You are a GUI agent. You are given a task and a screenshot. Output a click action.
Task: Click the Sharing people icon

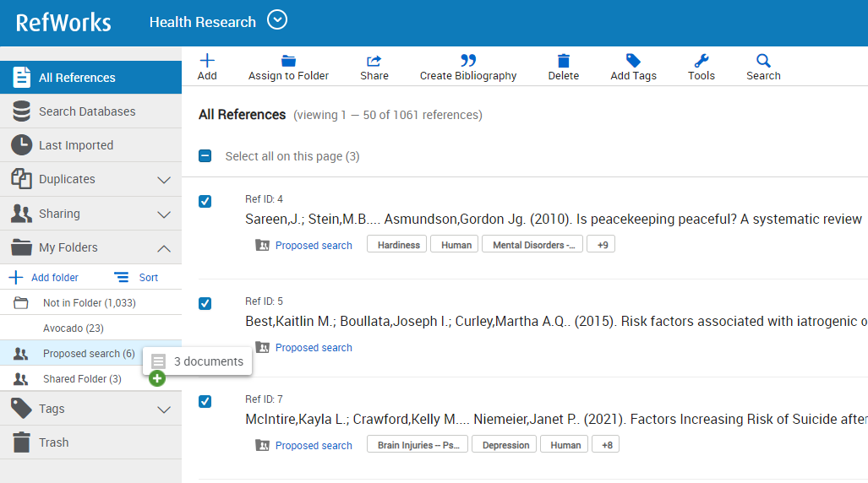[x=22, y=213]
